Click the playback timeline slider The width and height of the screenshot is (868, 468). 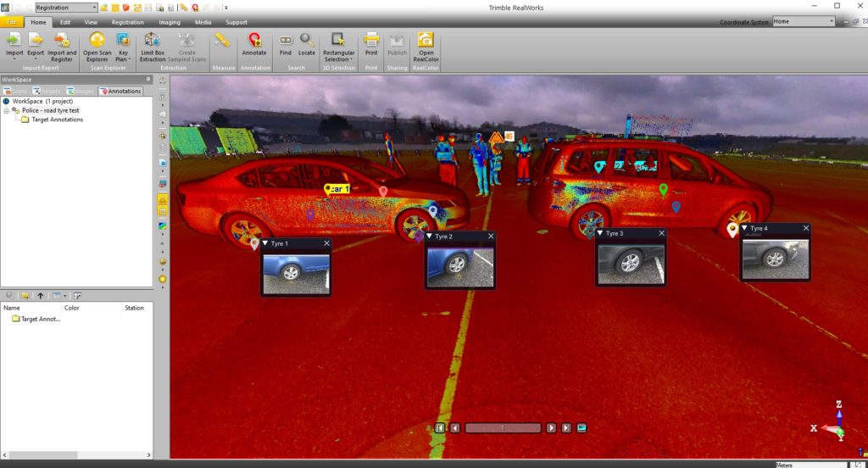tap(503, 428)
